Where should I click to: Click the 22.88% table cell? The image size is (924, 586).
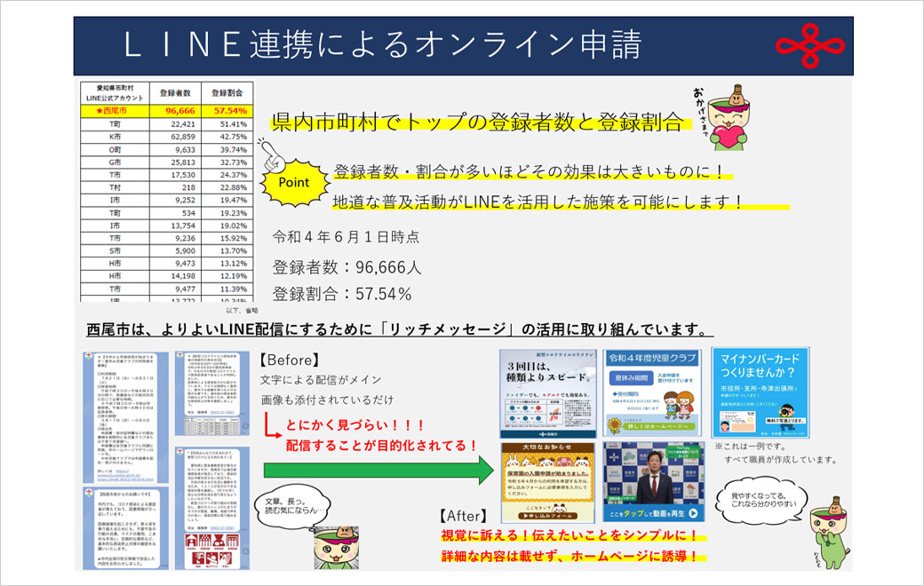[227, 187]
